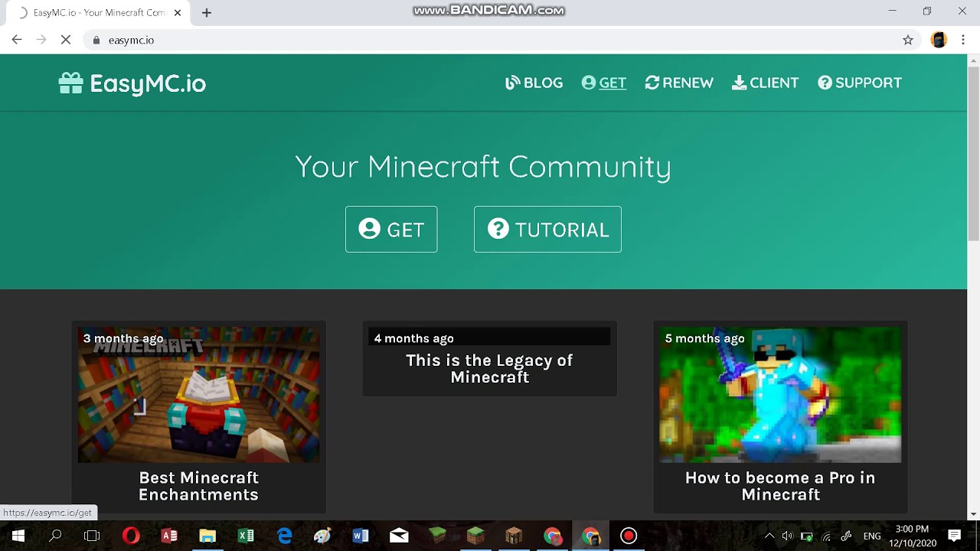
Task: Open Word from taskbar
Action: pos(361,536)
